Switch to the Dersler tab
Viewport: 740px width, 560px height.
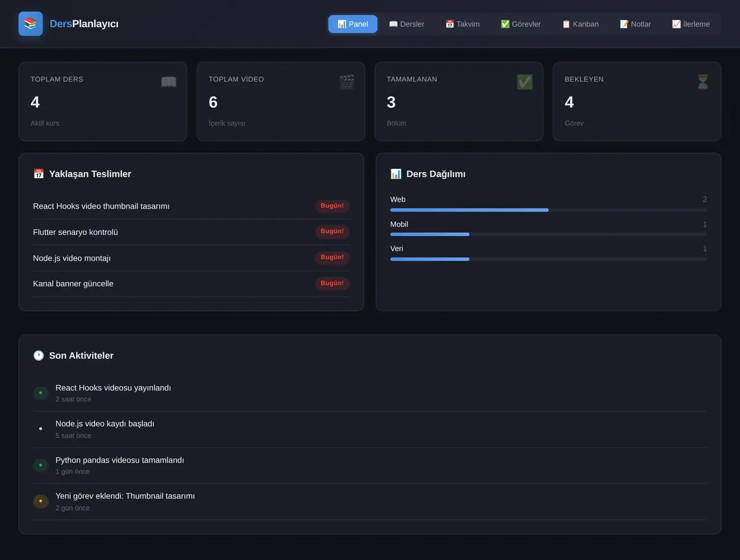pyautogui.click(x=406, y=24)
